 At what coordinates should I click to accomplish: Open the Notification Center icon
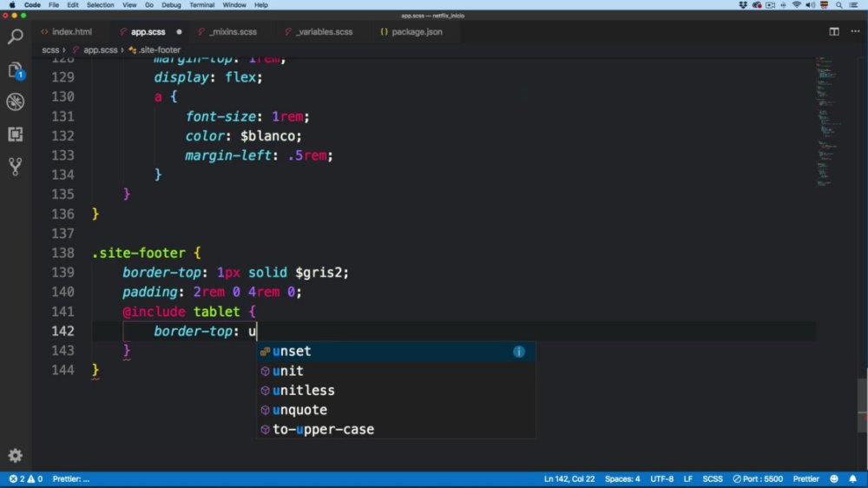pyautogui.click(x=853, y=5)
